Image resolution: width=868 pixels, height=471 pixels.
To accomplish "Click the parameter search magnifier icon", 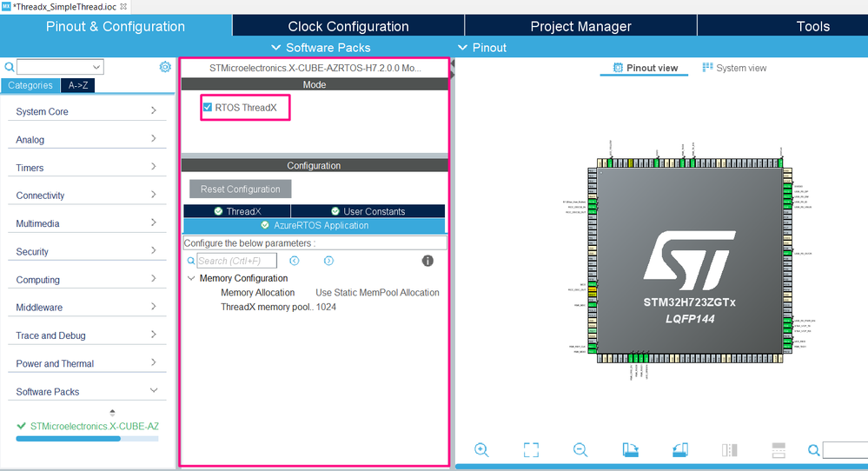I will coord(191,261).
